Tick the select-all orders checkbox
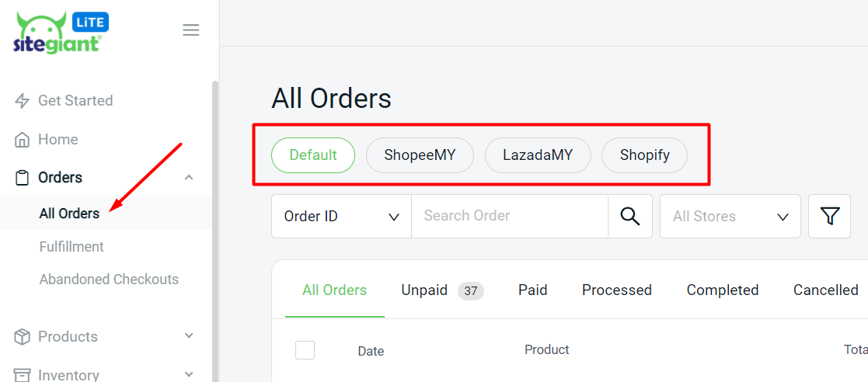868x382 pixels. click(x=305, y=350)
